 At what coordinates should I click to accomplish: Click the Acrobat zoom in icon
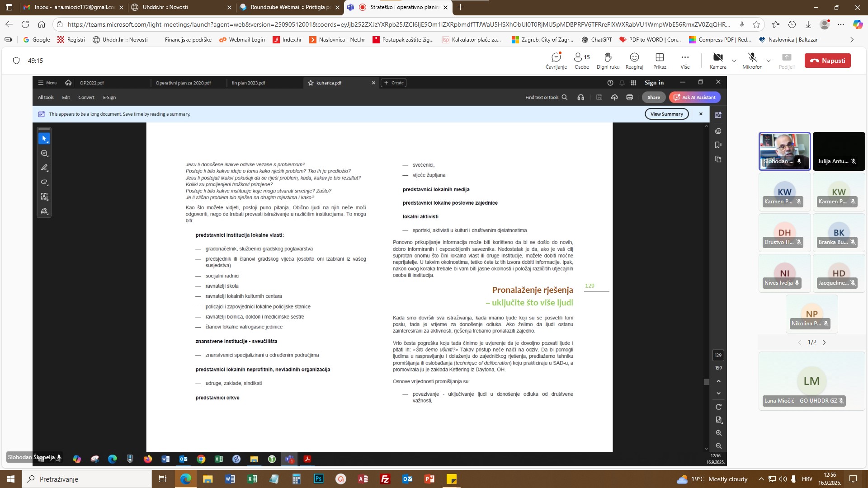[718, 433]
